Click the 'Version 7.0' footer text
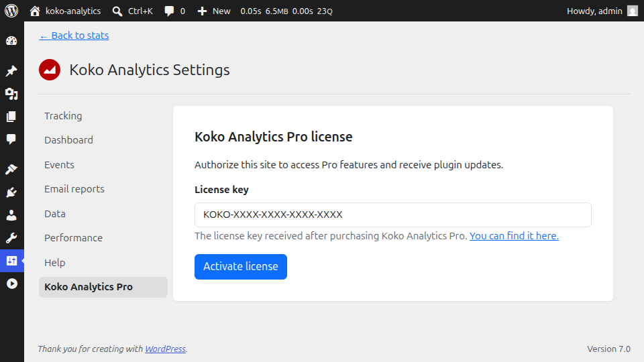Viewport: 644px width, 362px height. [x=608, y=349]
